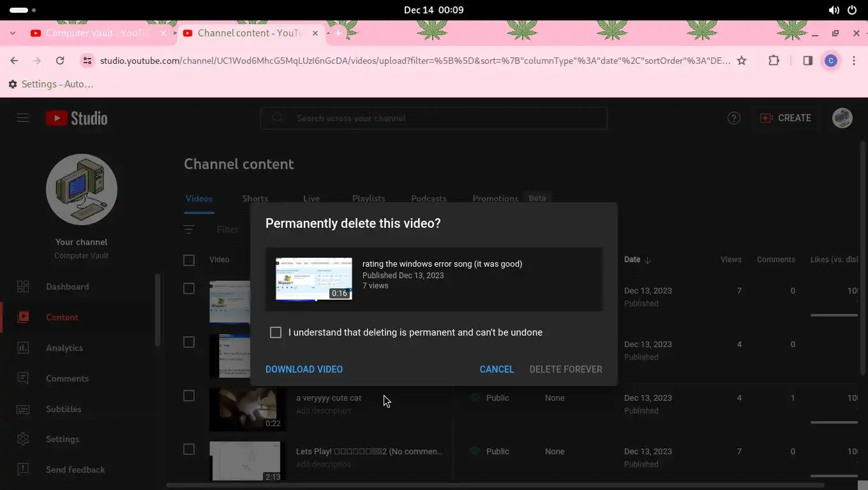Click DOWNLOAD VIDEO in the dialog

(x=304, y=369)
